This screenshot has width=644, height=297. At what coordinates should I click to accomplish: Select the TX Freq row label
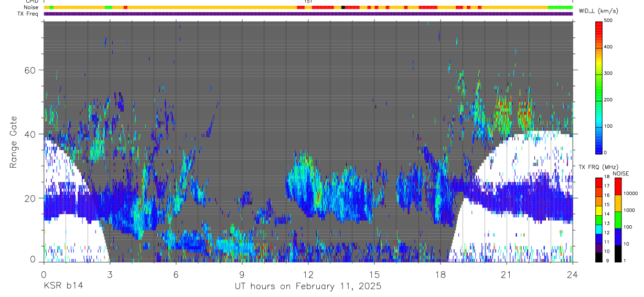point(28,14)
